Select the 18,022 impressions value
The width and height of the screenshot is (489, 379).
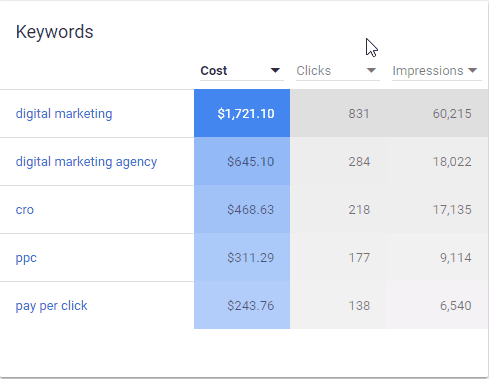pos(452,162)
